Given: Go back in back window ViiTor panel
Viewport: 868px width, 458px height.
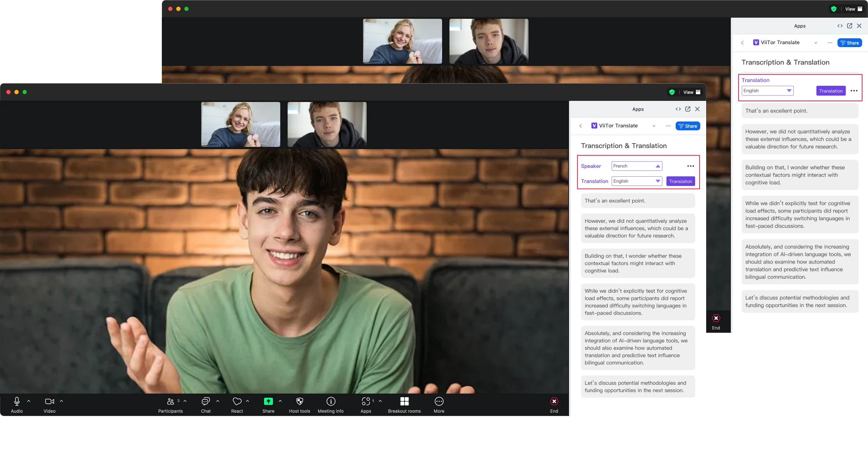Looking at the screenshot, I should click(x=742, y=43).
